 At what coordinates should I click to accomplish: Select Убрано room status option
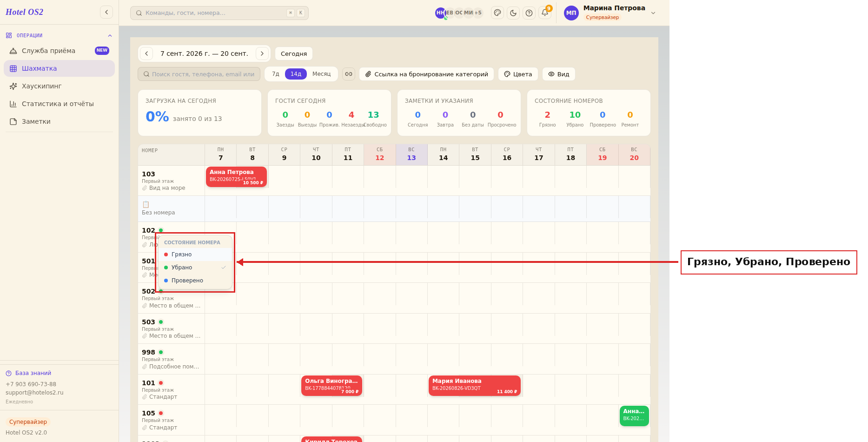coord(195,268)
